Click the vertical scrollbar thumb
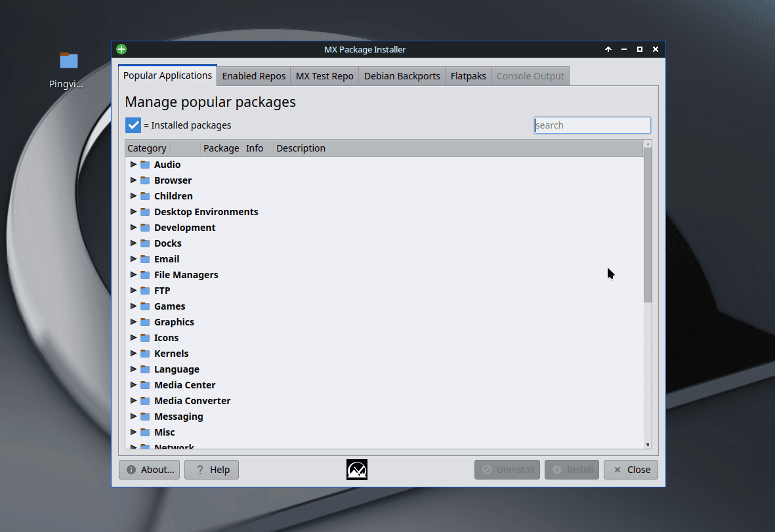The image size is (775, 532). click(x=648, y=225)
